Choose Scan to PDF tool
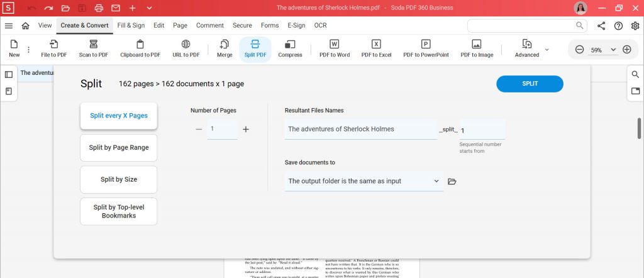 point(94,48)
